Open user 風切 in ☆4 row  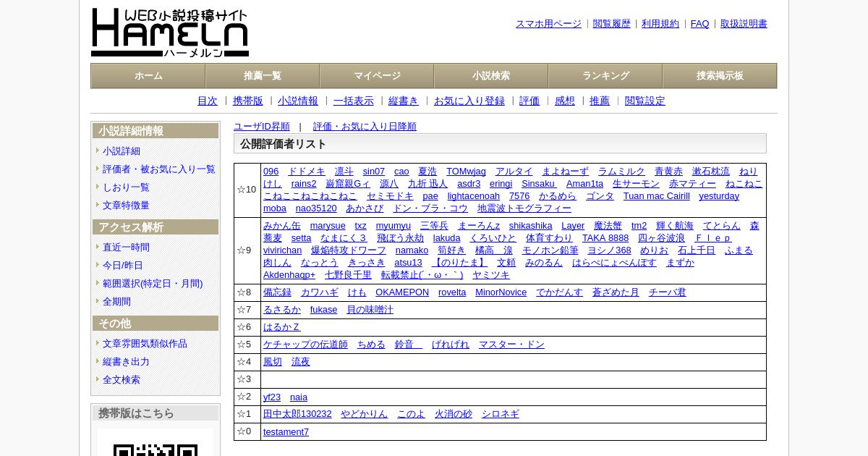click(273, 362)
